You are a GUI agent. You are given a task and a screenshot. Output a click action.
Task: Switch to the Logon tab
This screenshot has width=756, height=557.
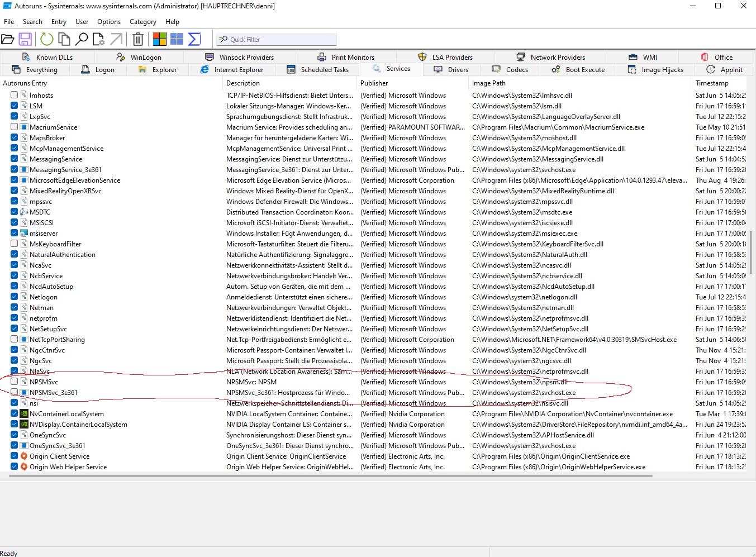point(98,70)
